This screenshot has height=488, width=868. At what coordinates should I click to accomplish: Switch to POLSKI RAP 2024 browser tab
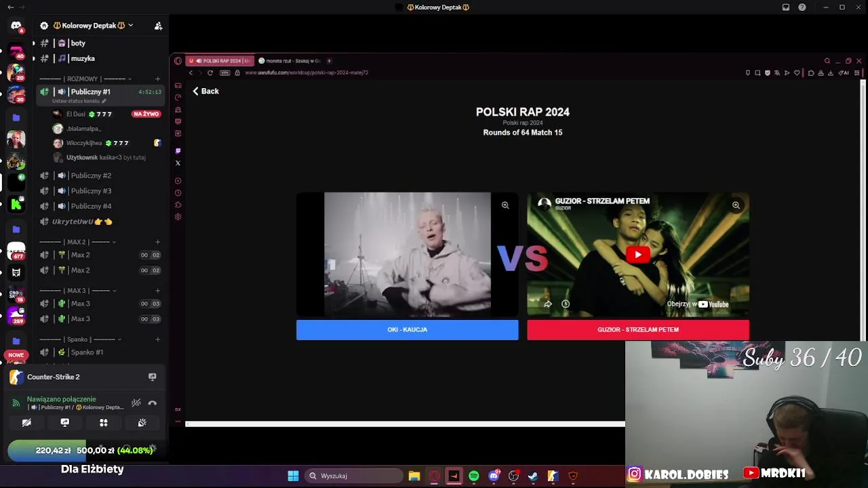219,61
